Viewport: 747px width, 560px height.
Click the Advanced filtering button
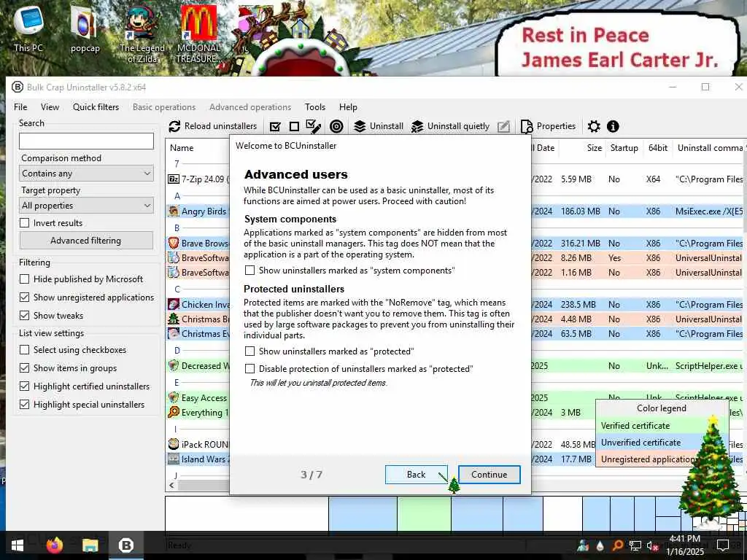[x=86, y=241]
